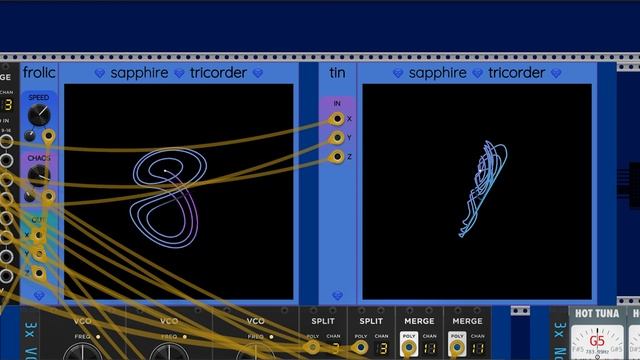
Task: Click the second SPLIT module POLY input jack
Action: (360, 348)
